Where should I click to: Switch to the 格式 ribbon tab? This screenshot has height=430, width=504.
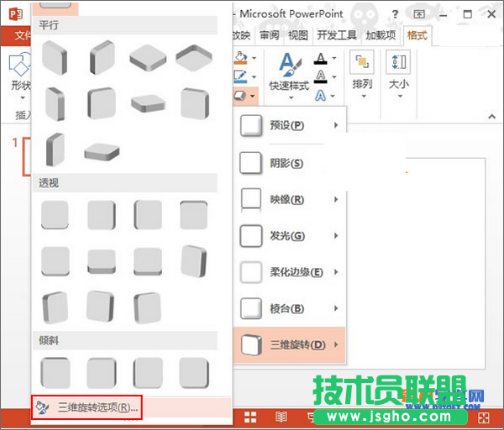point(417,35)
